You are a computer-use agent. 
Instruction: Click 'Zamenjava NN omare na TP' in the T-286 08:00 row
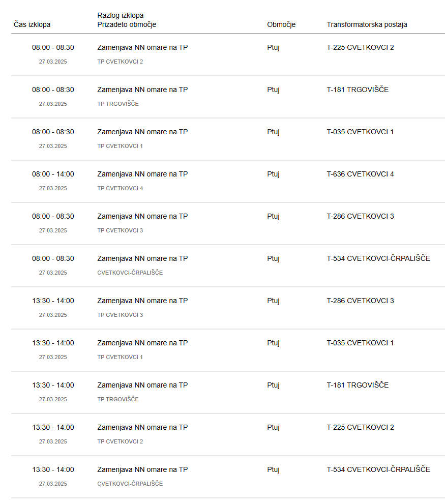[x=142, y=216]
